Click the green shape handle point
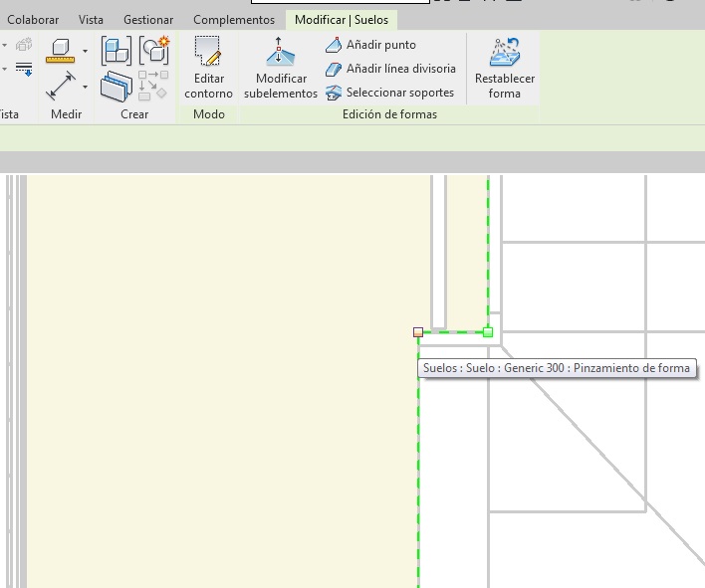705x588 pixels. pos(488,332)
